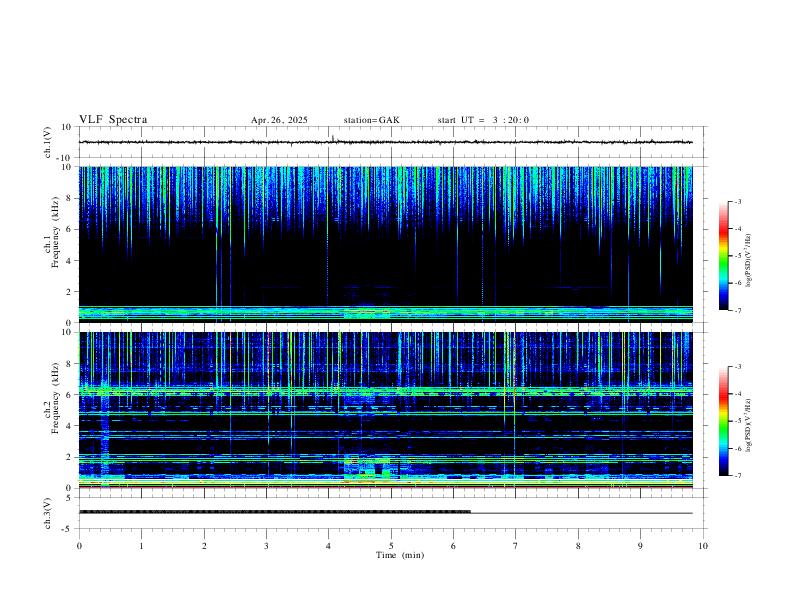Click the -6 tick on ch.2 colorbar
Viewport: 792px width, 612px height.
pos(738,448)
